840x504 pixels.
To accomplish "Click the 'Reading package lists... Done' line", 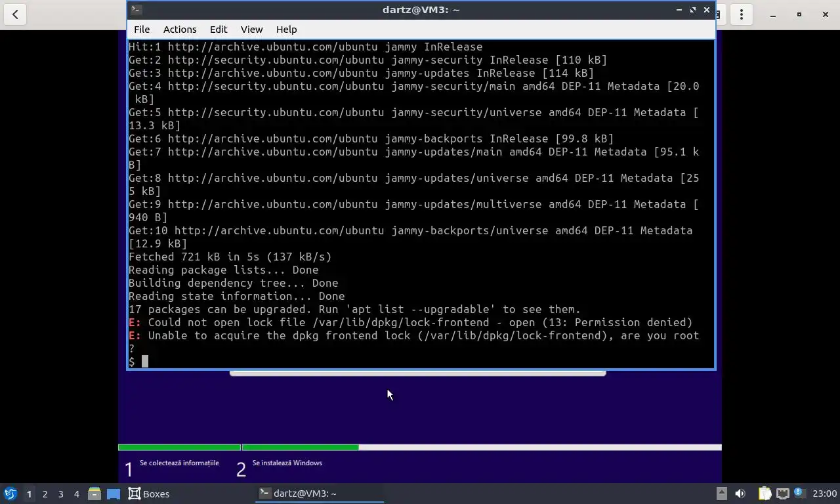I will (x=223, y=270).
